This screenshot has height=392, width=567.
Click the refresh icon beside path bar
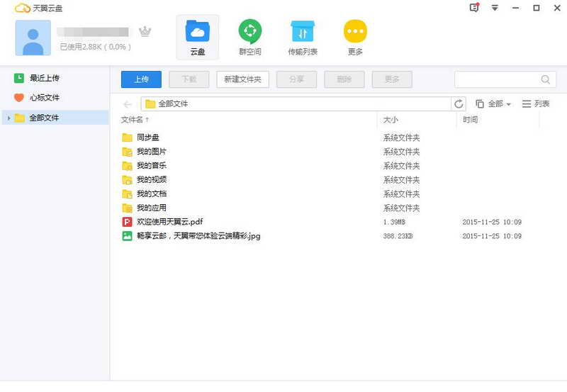(x=459, y=103)
